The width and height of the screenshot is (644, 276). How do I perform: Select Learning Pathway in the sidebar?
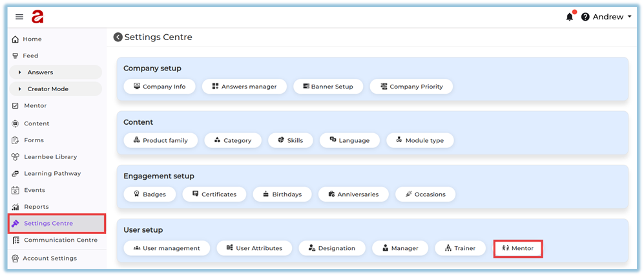click(x=52, y=173)
